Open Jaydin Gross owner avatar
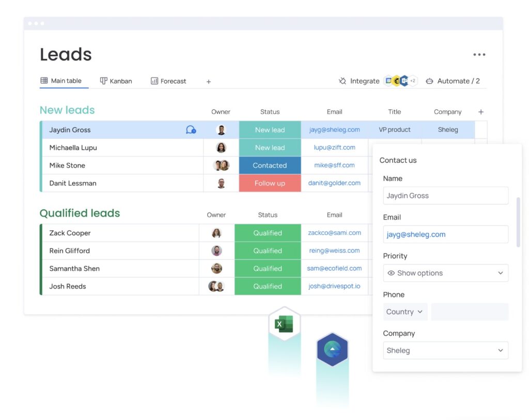 pos(221,130)
